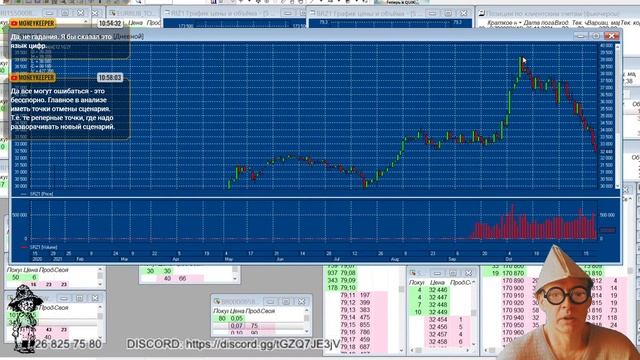Restore the small 32 446 order book window
This screenshot has width=640, height=360.
[x=453, y=273]
